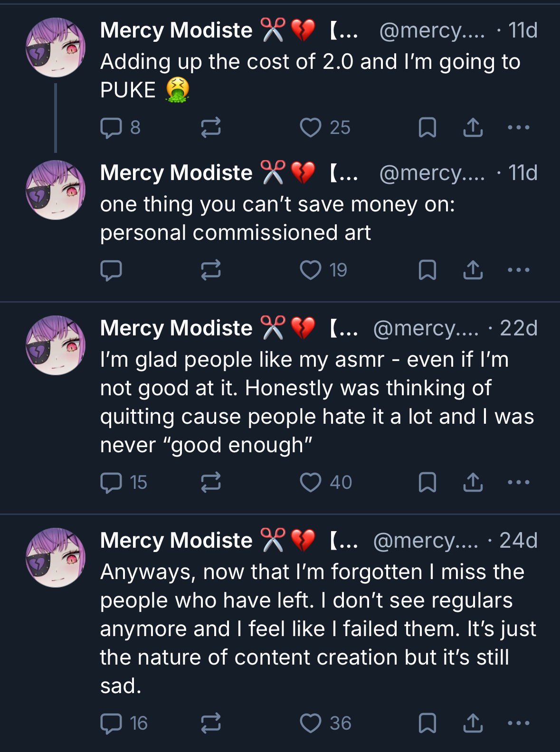Bookmark the asmr tweet
560x752 pixels.
coord(427,483)
